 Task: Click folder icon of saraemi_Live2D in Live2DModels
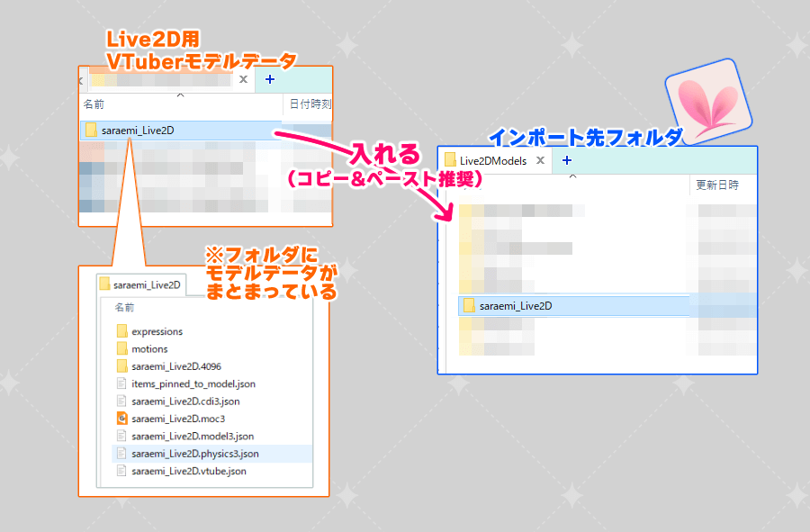469,306
